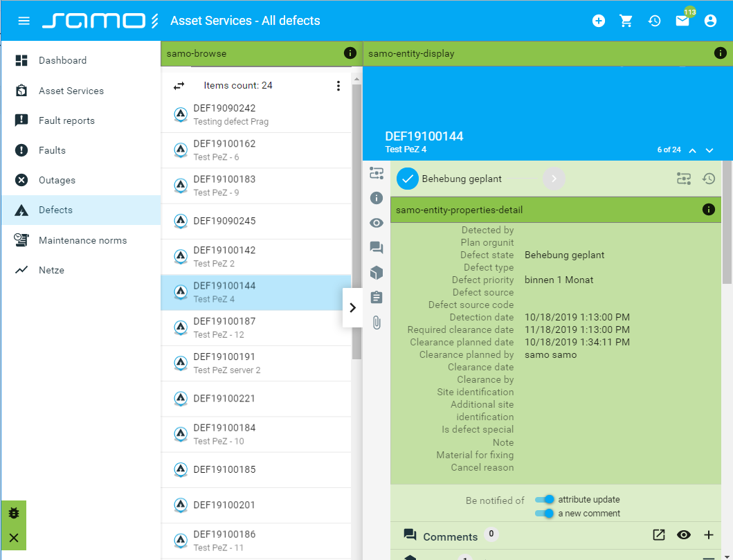Open the asset cube icon in entity sidebar
This screenshot has height=560, width=733.
click(x=377, y=273)
